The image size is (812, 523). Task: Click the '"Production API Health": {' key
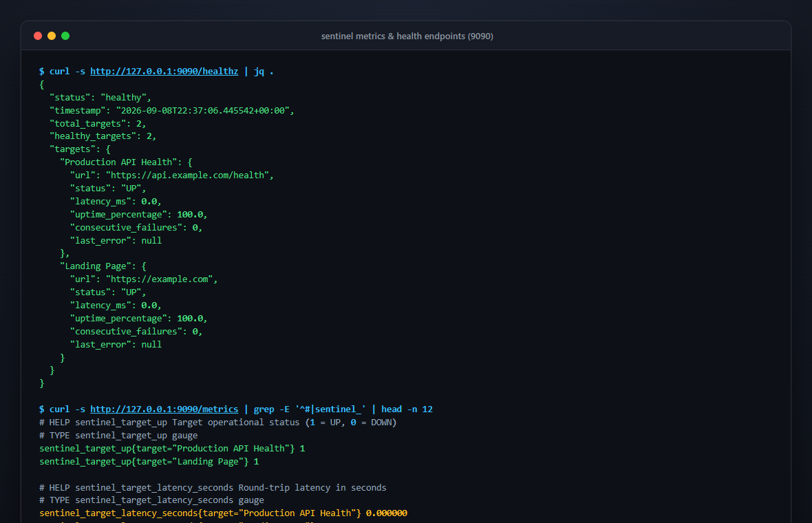click(x=126, y=162)
